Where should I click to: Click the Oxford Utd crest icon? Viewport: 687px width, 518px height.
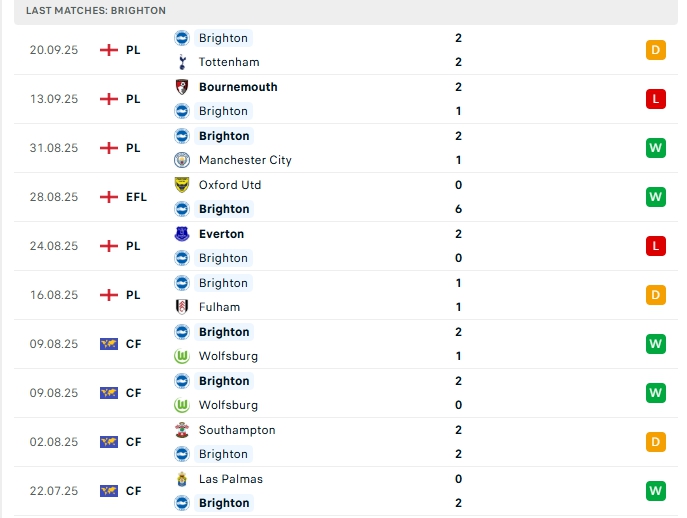pyautogui.click(x=182, y=185)
